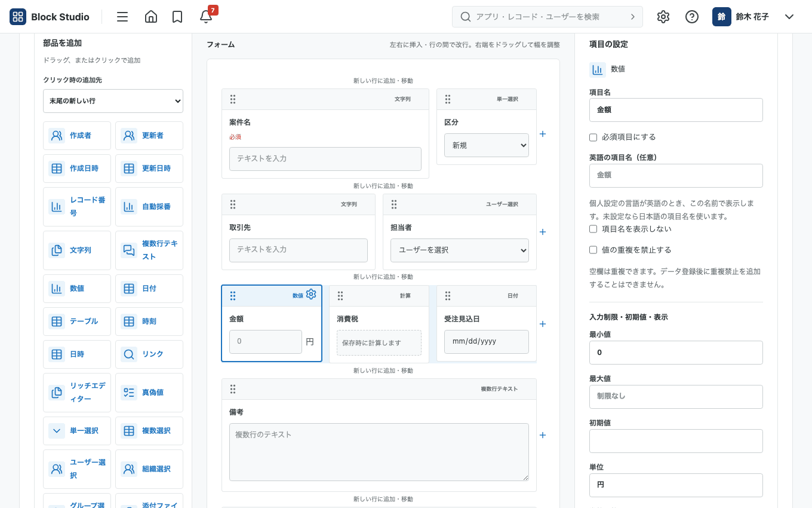Open settings gear on 金額 field card
This screenshot has width=812, height=508.
(311, 294)
